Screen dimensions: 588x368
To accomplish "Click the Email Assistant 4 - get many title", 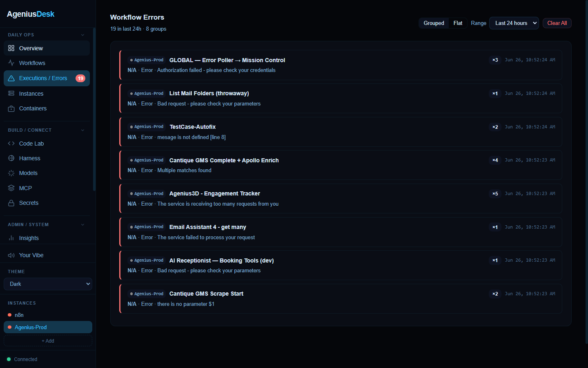I will tap(207, 227).
